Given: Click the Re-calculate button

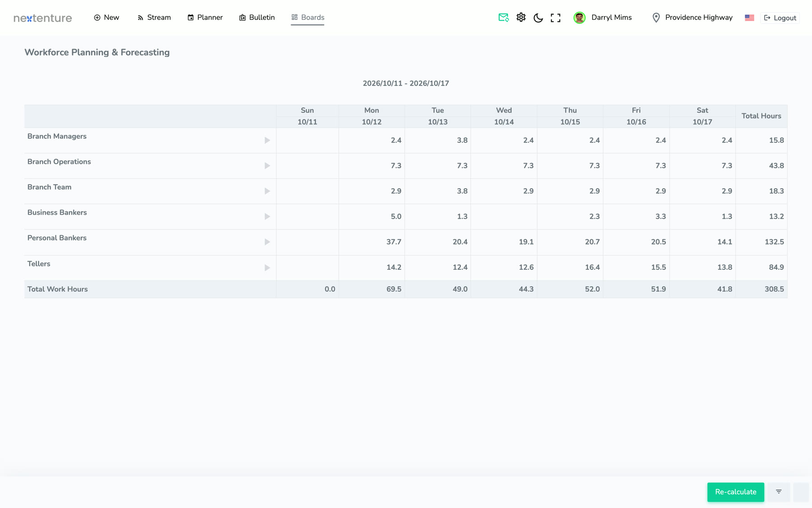Looking at the screenshot, I should tap(735, 492).
